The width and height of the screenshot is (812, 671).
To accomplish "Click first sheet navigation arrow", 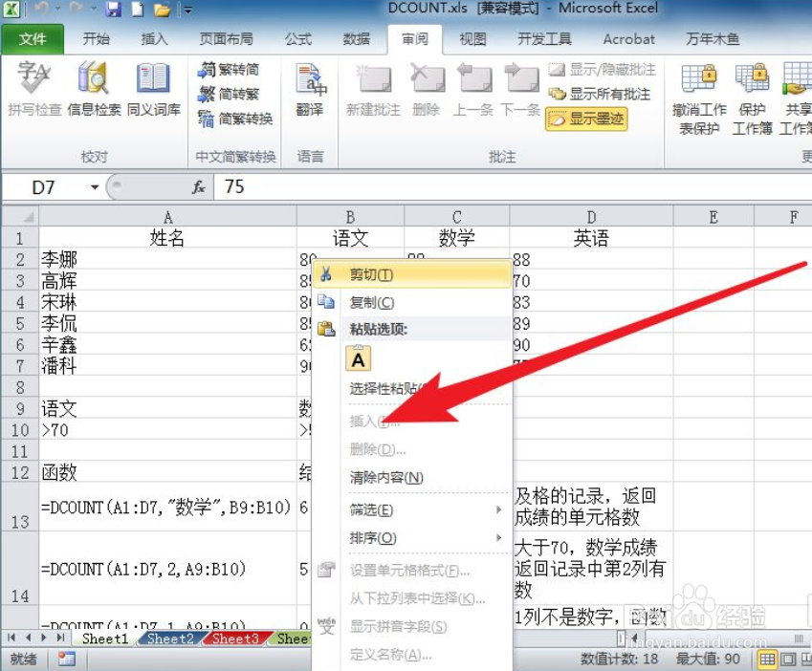I will point(11,638).
